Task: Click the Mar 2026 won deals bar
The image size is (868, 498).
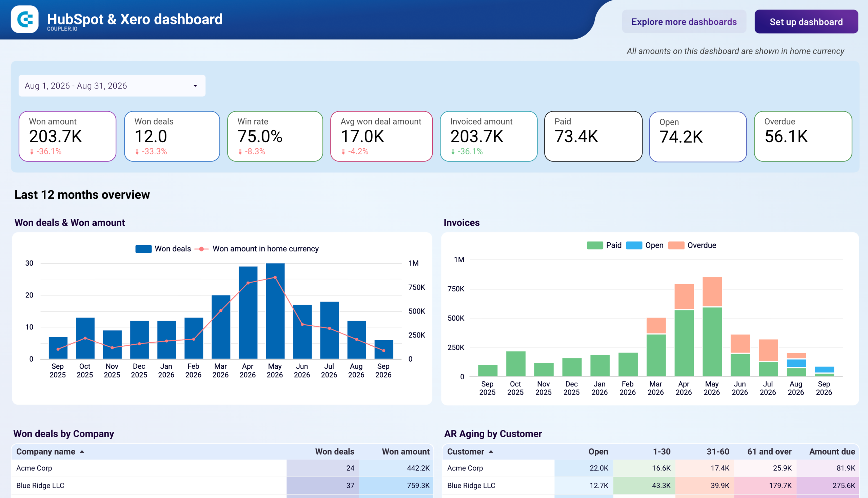Action: [221, 327]
